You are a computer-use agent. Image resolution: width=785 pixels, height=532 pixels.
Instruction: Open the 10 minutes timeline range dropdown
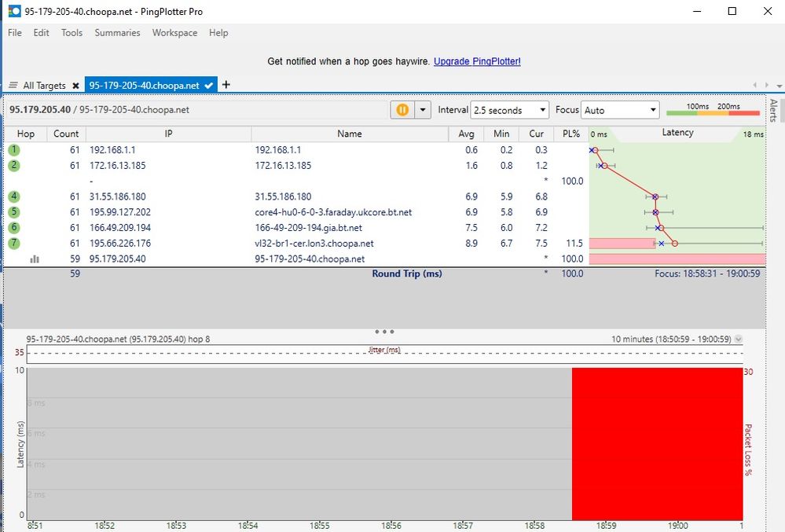pyautogui.click(x=738, y=339)
